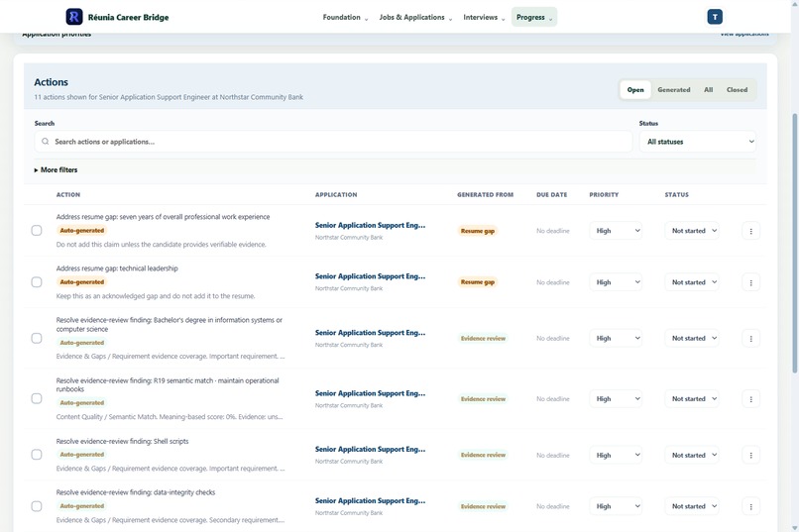Viewport: 799px width, 532px height.
Task: Click the Action column header
Action: tap(68, 195)
